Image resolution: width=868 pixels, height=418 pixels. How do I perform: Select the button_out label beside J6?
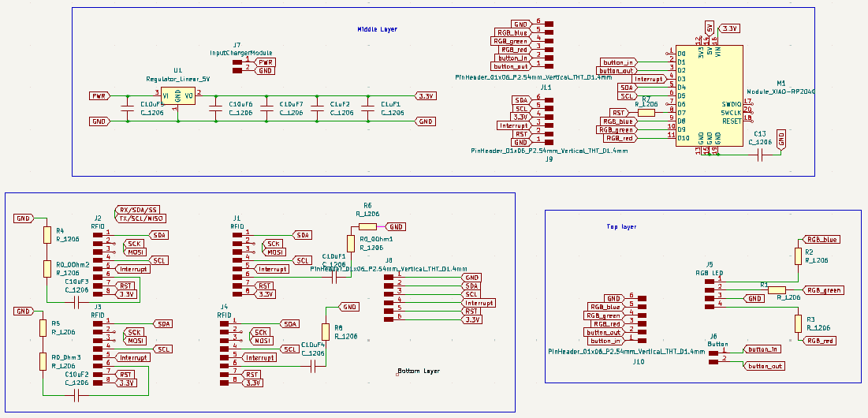pyautogui.click(x=766, y=366)
